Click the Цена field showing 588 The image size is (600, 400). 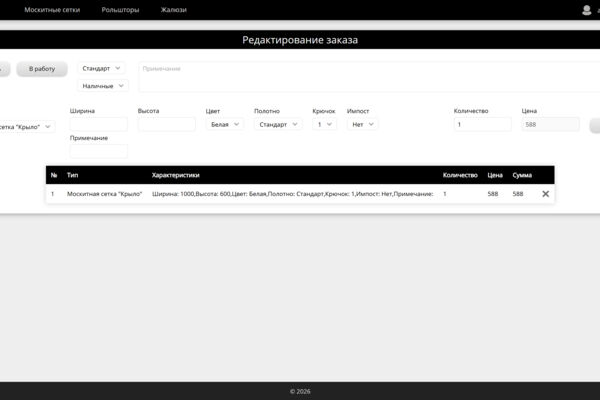(550, 124)
